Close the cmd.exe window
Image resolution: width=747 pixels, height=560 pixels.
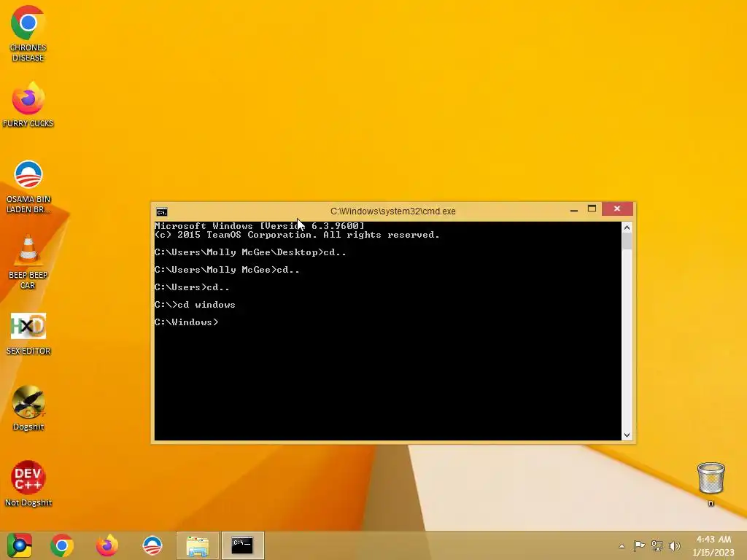[617, 209]
